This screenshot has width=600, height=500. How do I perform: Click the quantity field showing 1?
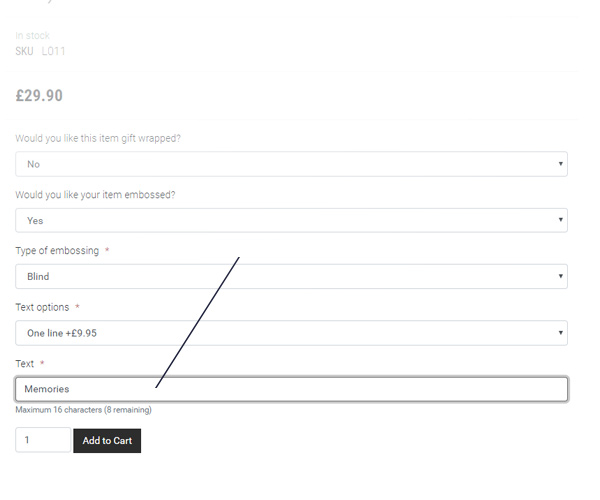click(43, 440)
